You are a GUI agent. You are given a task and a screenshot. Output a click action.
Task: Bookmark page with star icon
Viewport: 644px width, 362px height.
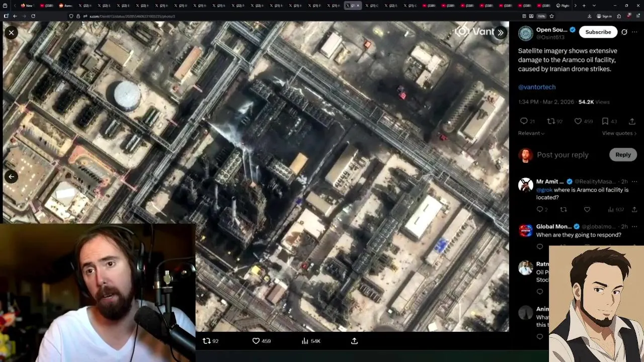(x=552, y=16)
